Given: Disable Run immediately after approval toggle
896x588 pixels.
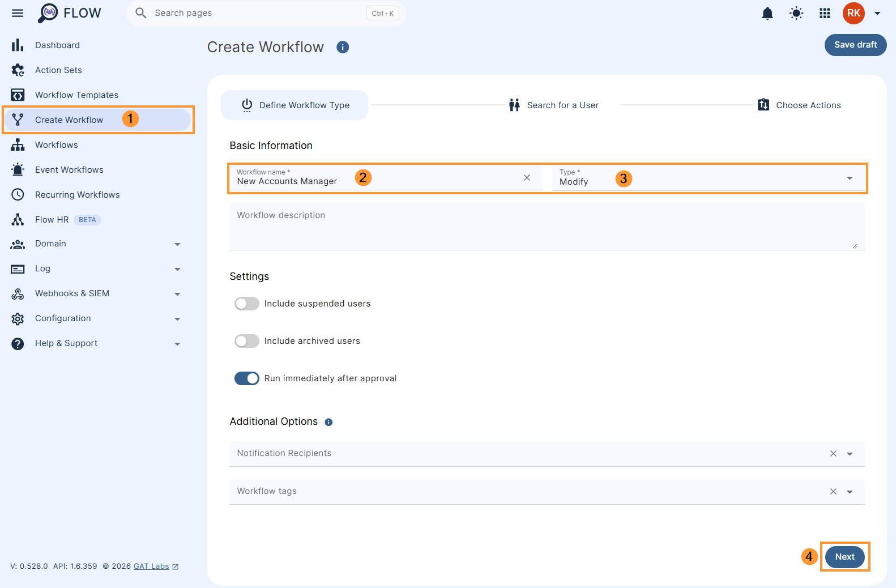Looking at the screenshot, I should pos(247,378).
